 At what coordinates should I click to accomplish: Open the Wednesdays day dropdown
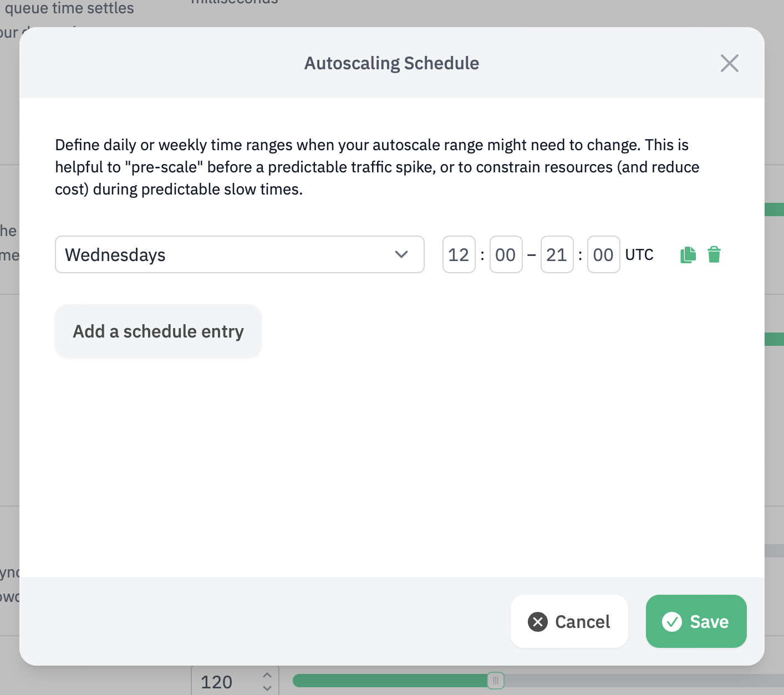coord(240,255)
